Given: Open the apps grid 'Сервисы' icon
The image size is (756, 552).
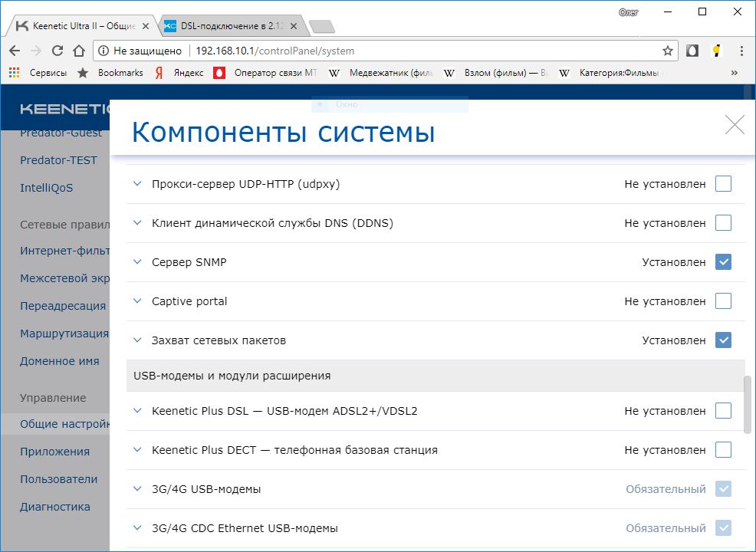Looking at the screenshot, I should click(x=15, y=73).
